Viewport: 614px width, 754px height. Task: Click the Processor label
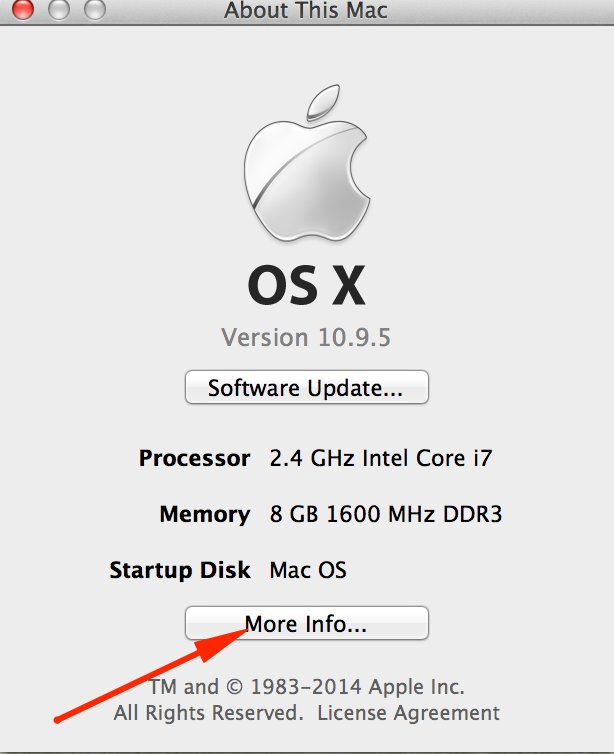tap(194, 459)
